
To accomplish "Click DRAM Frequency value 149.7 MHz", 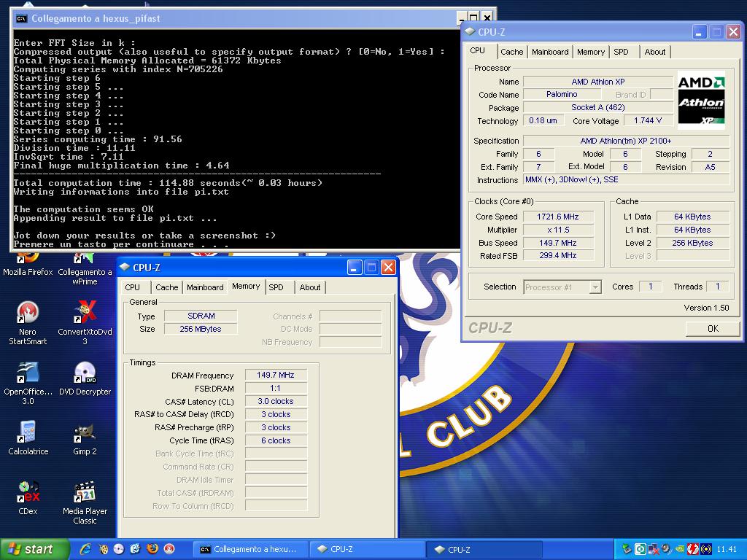I will coord(276,375).
